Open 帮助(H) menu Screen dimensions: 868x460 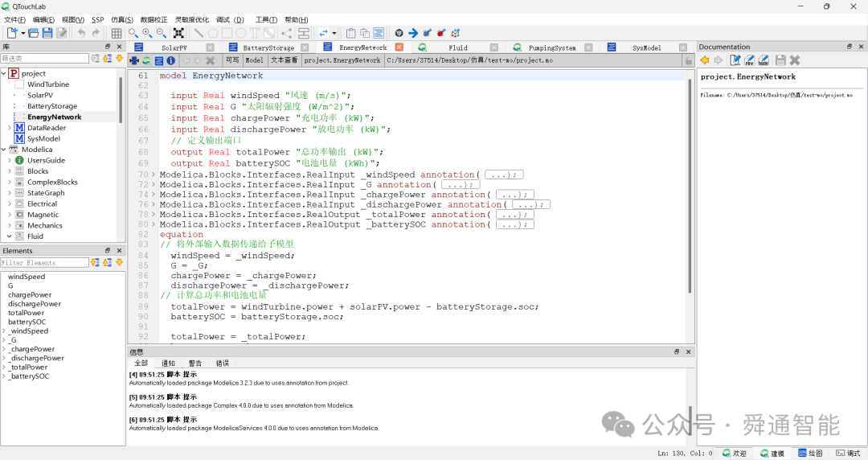(296, 20)
